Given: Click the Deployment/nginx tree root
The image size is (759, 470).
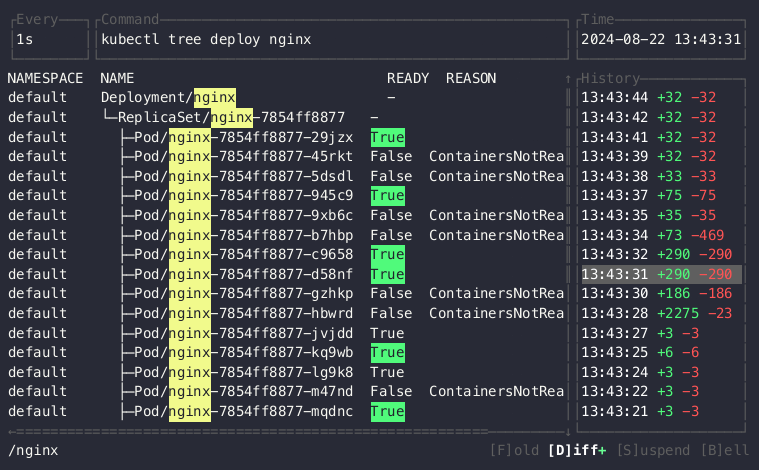Looking at the screenshot, I should point(168,98).
